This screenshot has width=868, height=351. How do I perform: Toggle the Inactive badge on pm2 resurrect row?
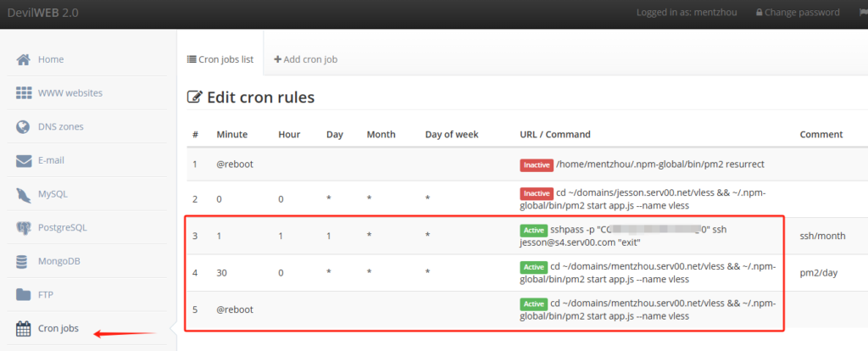pos(536,164)
